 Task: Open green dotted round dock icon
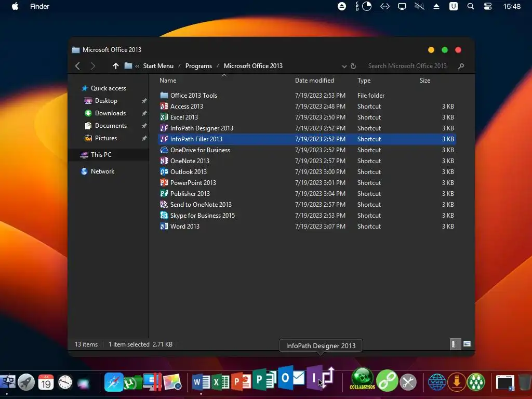[476, 382]
